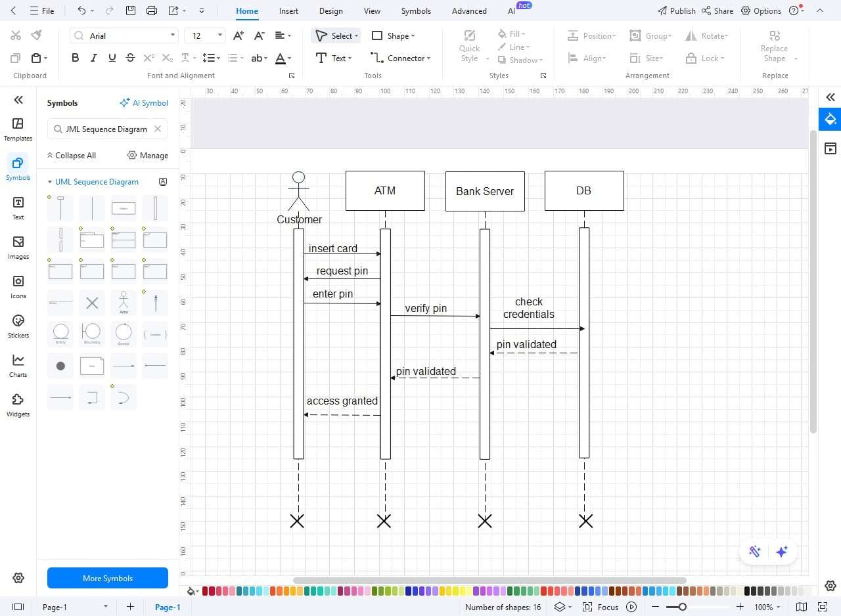Add a new page with plus icon
The height and width of the screenshot is (616, 841).
(x=130, y=607)
